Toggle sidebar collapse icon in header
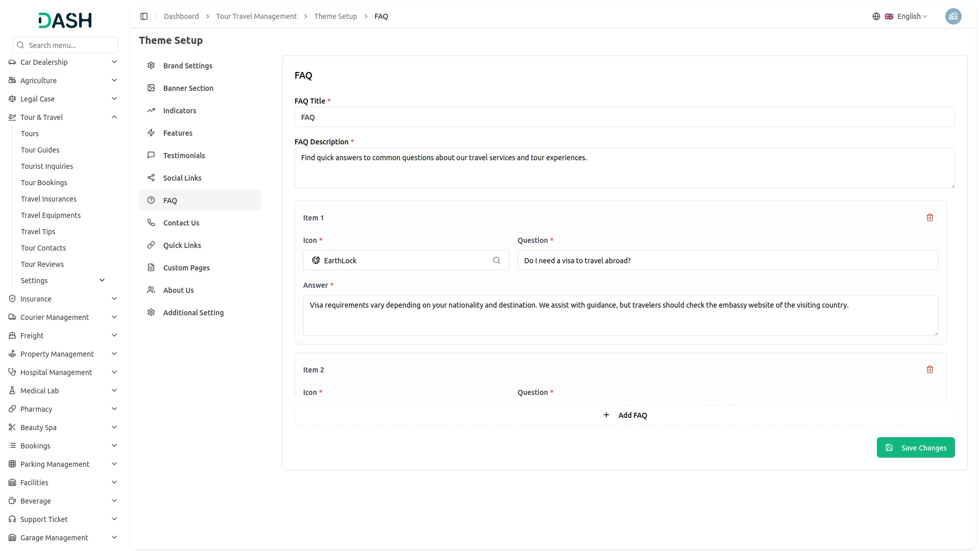This screenshot has width=980, height=551. (x=144, y=16)
